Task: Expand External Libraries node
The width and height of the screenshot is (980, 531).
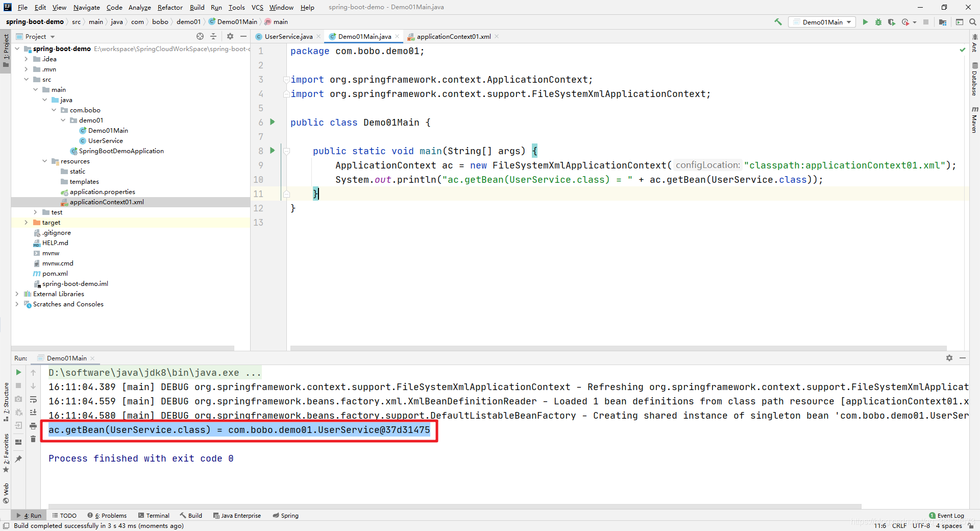Action: click(17, 294)
